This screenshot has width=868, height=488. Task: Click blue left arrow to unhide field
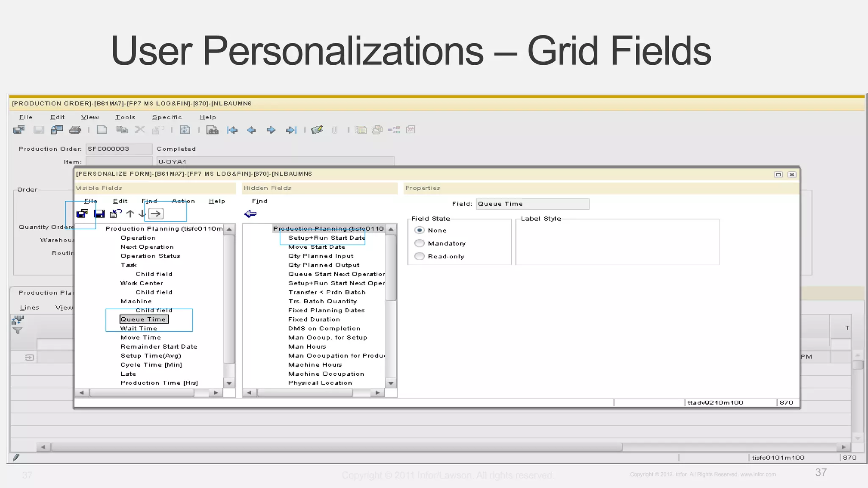[250, 214]
